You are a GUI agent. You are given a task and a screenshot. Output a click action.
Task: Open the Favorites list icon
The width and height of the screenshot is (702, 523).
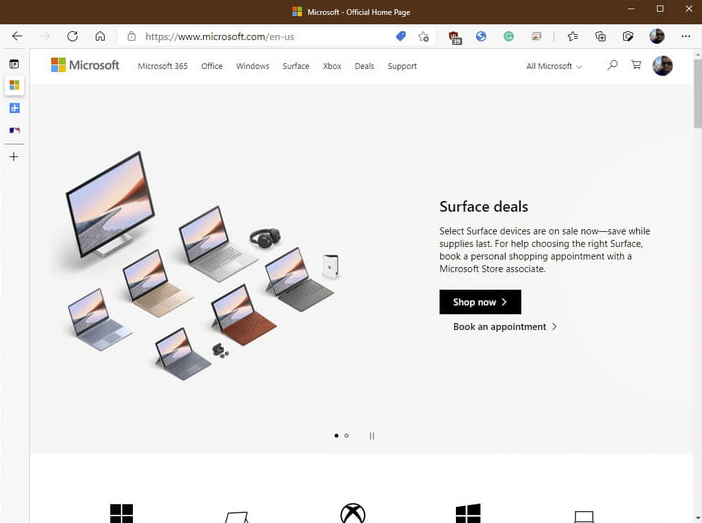573,36
